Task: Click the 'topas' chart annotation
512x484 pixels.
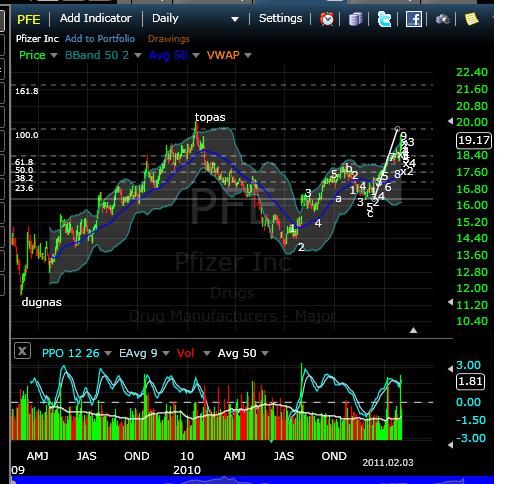Action: pos(210,117)
